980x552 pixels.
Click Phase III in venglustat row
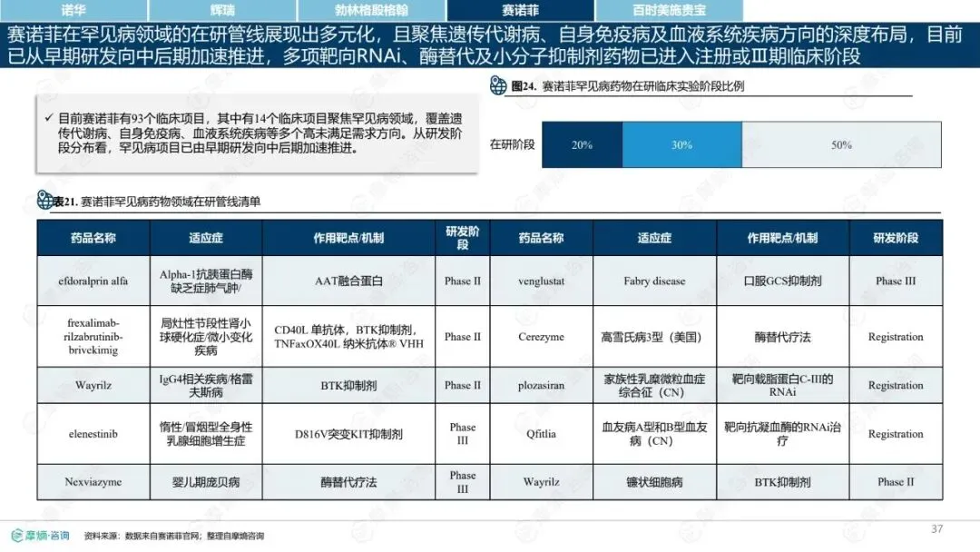(896, 281)
